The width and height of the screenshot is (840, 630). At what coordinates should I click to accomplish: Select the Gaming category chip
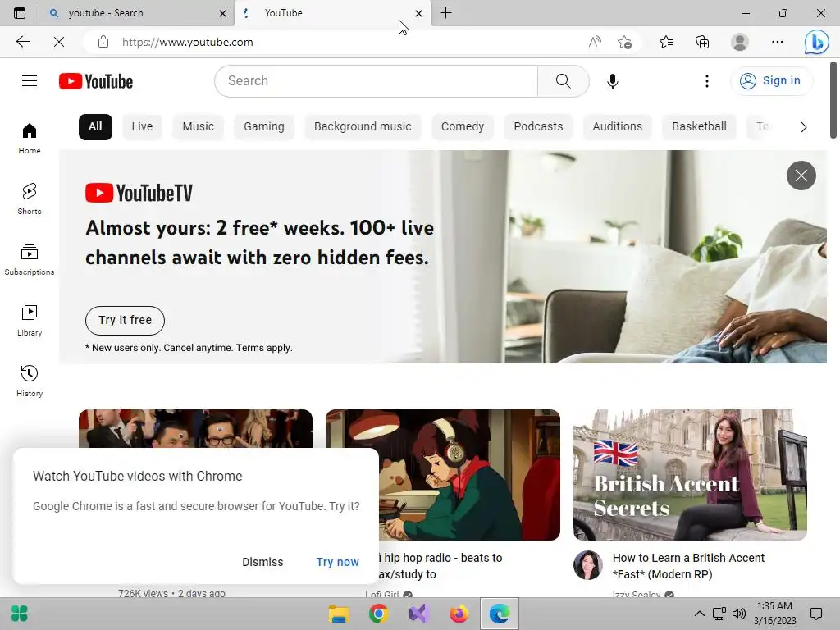pos(264,127)
